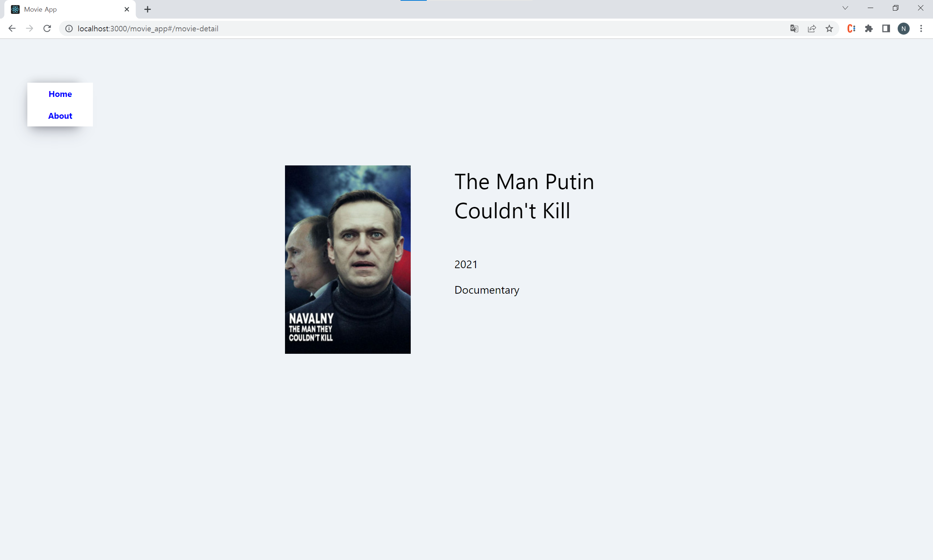Go back to the previous page
Viewport: 933px width, 560px height.
(12, 28)
